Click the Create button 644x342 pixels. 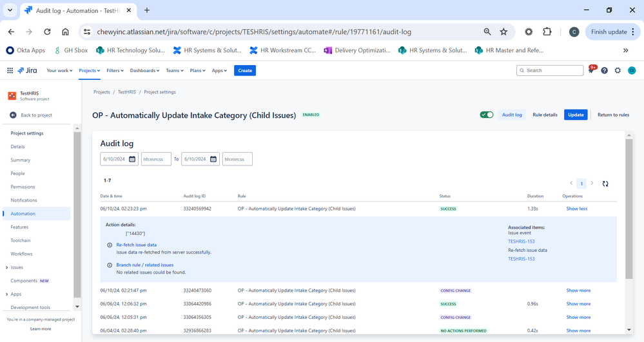[x=245, y=71]
